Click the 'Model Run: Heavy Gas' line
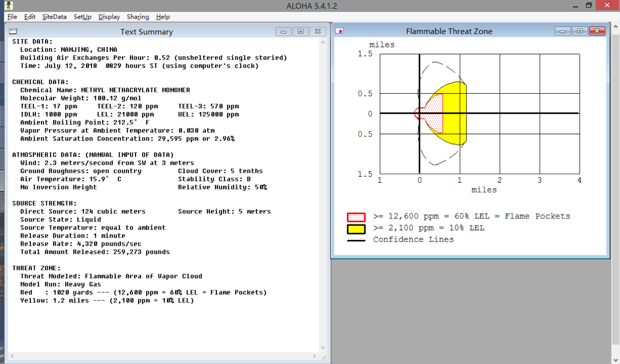 coord(61,284)
